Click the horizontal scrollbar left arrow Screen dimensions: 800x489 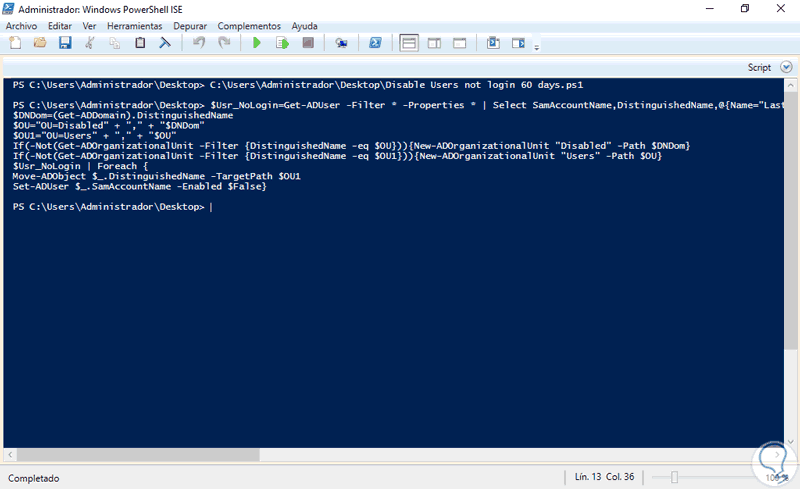click(10, 454)
